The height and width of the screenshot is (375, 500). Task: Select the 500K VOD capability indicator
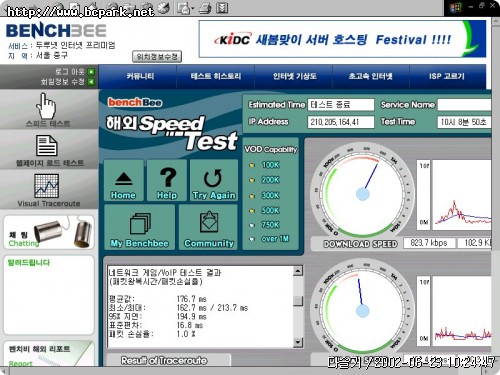(252, 210)
